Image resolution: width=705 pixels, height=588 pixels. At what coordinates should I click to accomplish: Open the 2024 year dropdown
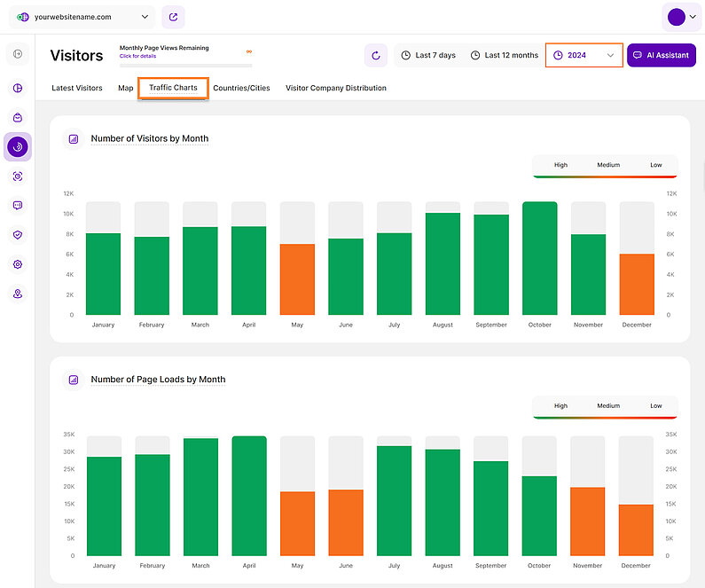click(x=584, y=55)
